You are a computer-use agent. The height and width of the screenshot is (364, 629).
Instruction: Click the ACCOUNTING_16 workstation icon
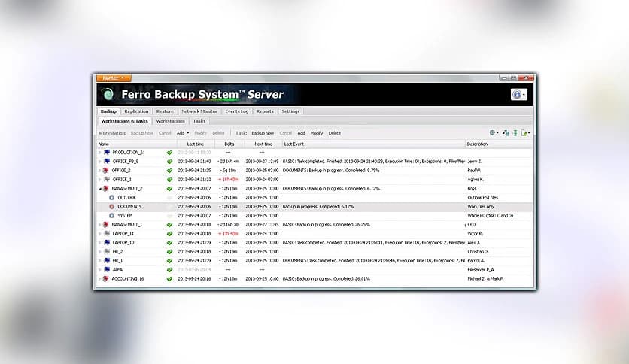pos(106,278)
